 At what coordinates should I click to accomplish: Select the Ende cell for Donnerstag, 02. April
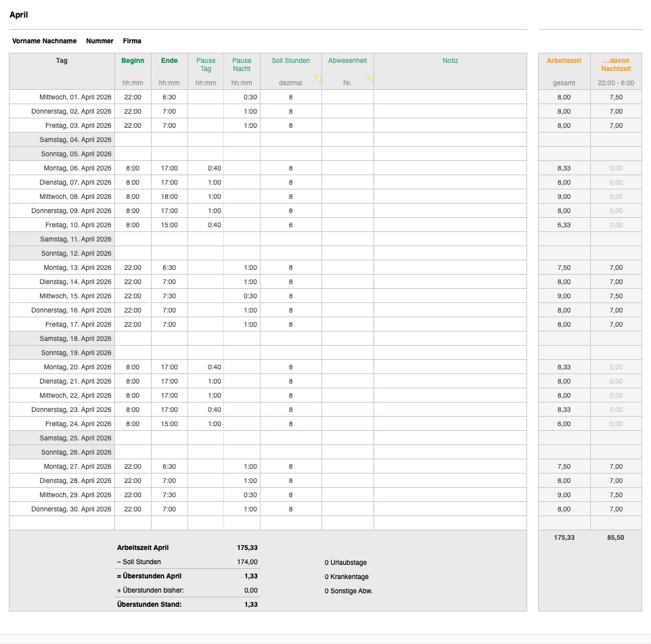(169, 111)
